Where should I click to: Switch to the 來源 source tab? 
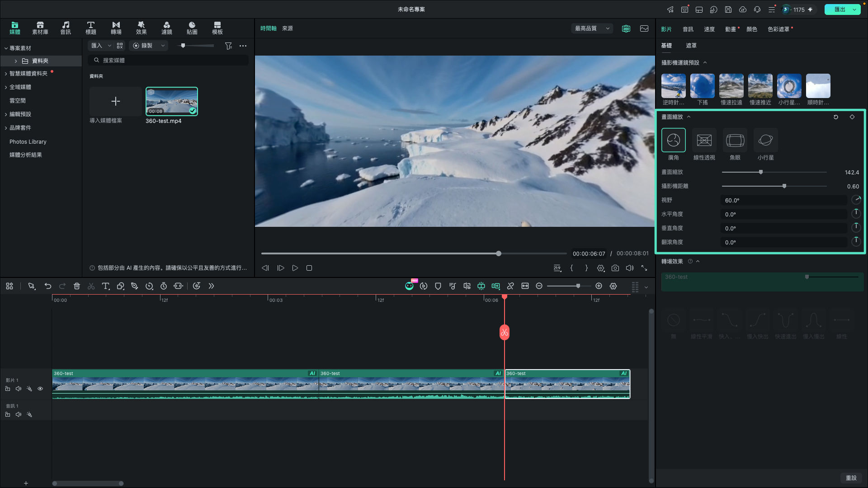(288, 28)
